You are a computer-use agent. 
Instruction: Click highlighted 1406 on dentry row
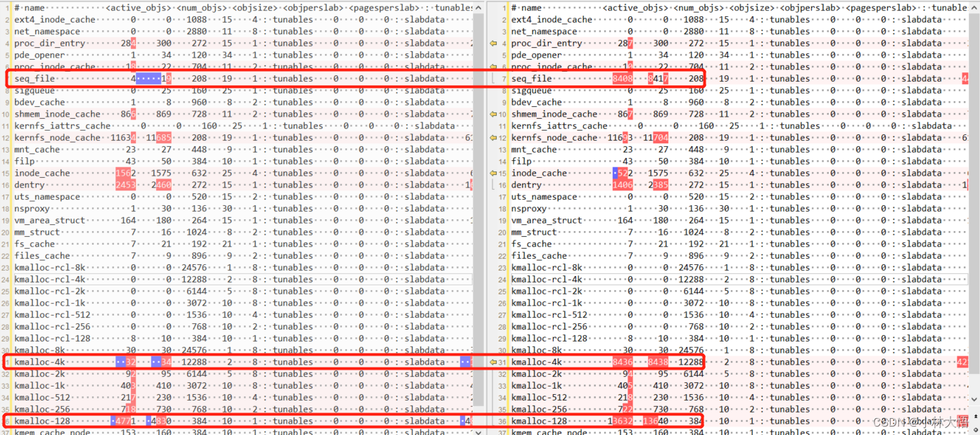(x=623, y=184)
